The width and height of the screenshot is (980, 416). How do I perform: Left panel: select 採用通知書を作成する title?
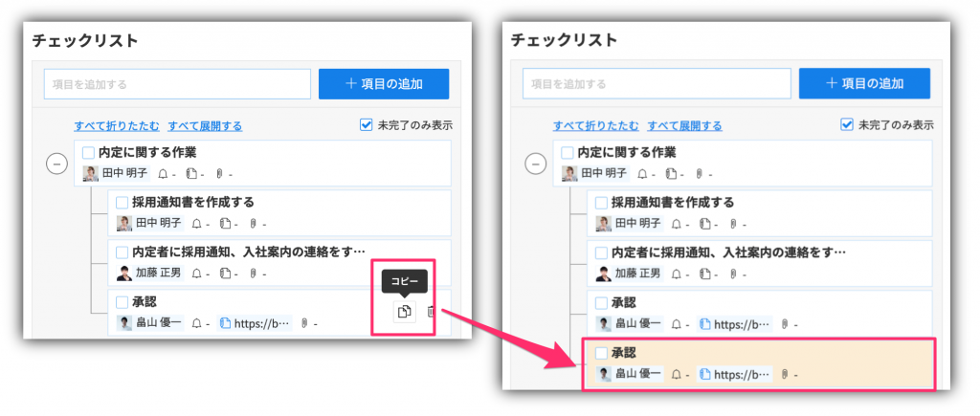click(193, 203)
